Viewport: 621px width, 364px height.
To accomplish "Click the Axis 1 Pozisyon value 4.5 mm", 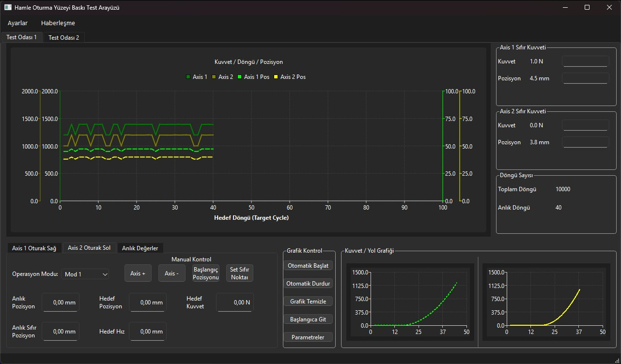I will pyautogui.click(x=540, y=78).
